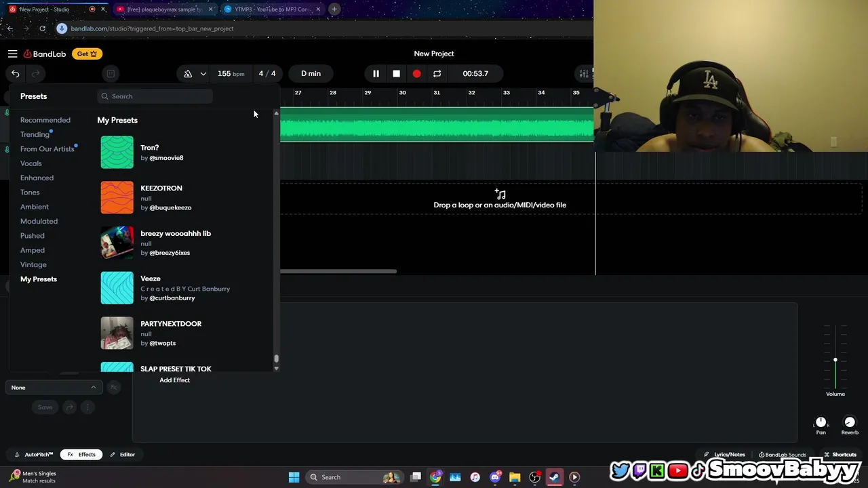Switch to the Editor tab
868x488 pixels.
(x=123, y=455)
